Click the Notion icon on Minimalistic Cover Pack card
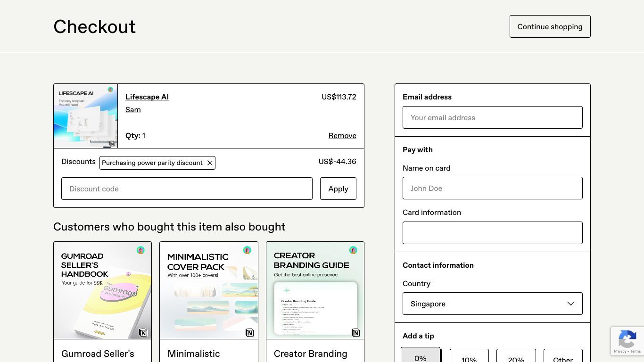Viewport: 644px width, 362px height. [x=250, y=333]
